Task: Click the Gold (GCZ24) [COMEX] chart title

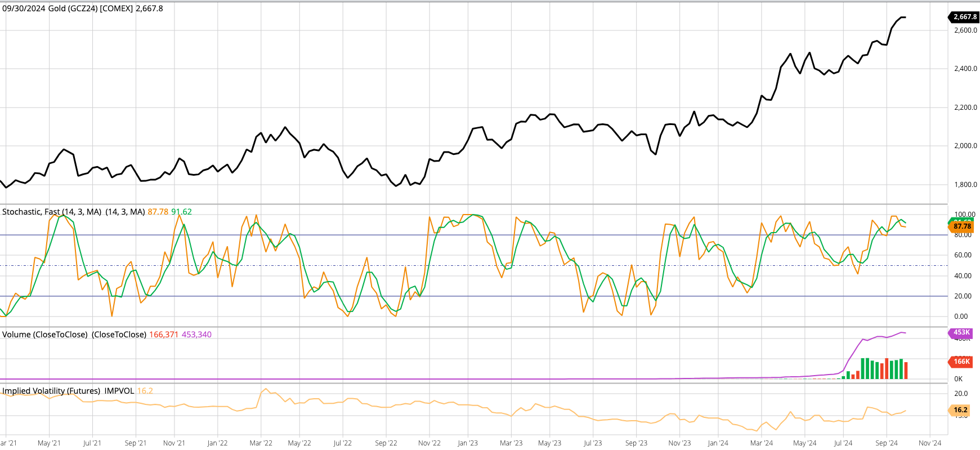Action: tap(82, 8)
